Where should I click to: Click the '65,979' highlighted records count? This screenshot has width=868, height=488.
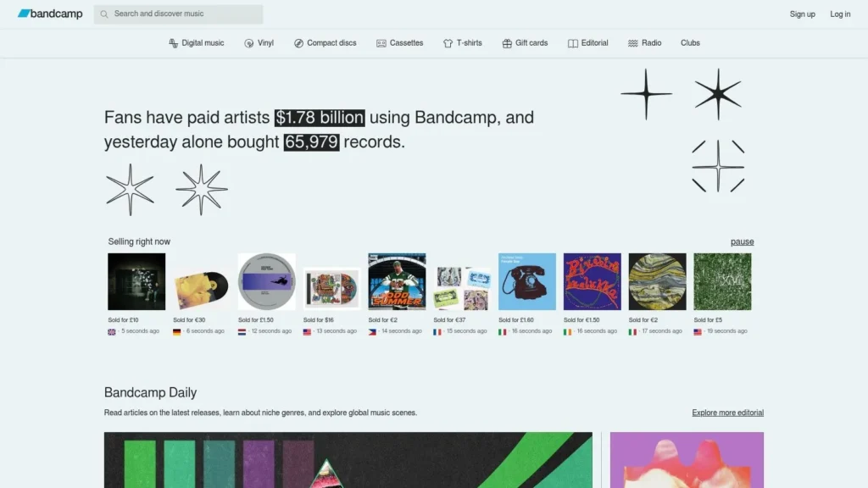311,142
